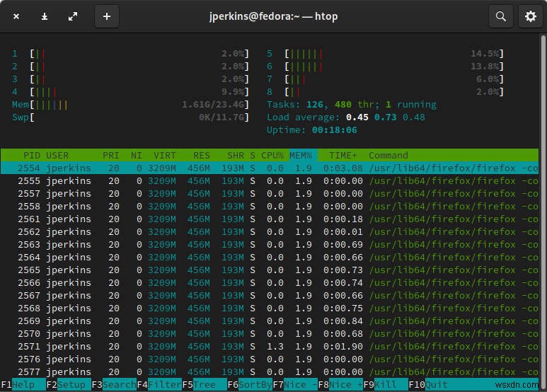Click CPU 6 meter showing 13.8%
The height and width of the screenshot is (392, 547).
click(x=385, y=67)
